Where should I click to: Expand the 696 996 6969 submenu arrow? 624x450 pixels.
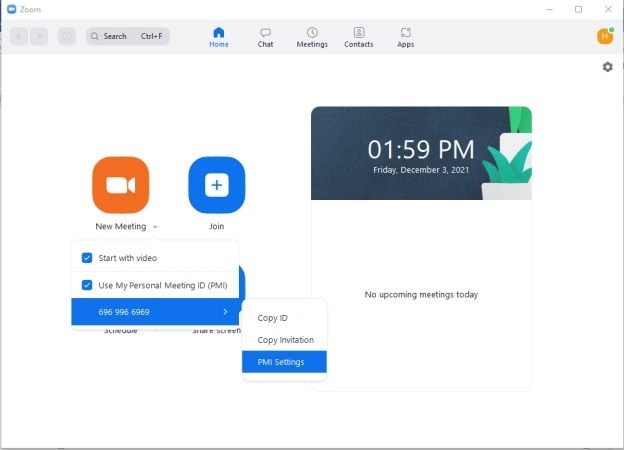coord(225,312)
